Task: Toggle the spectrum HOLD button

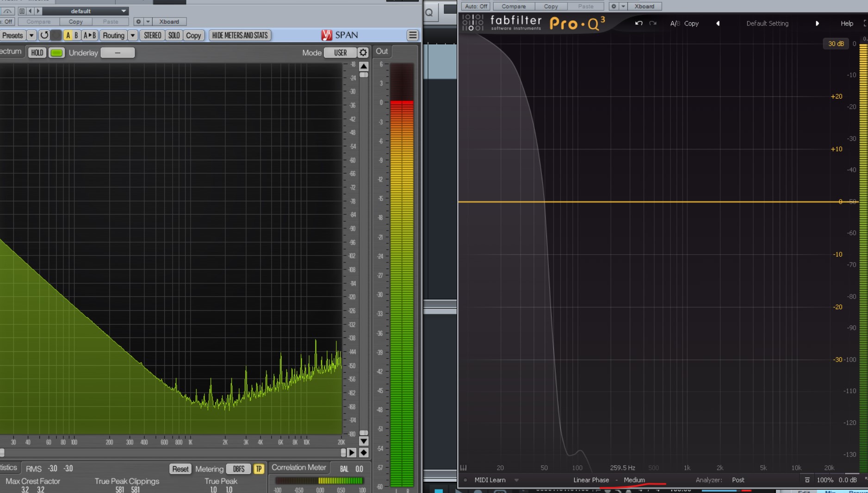Action: [x=37, y=53]
